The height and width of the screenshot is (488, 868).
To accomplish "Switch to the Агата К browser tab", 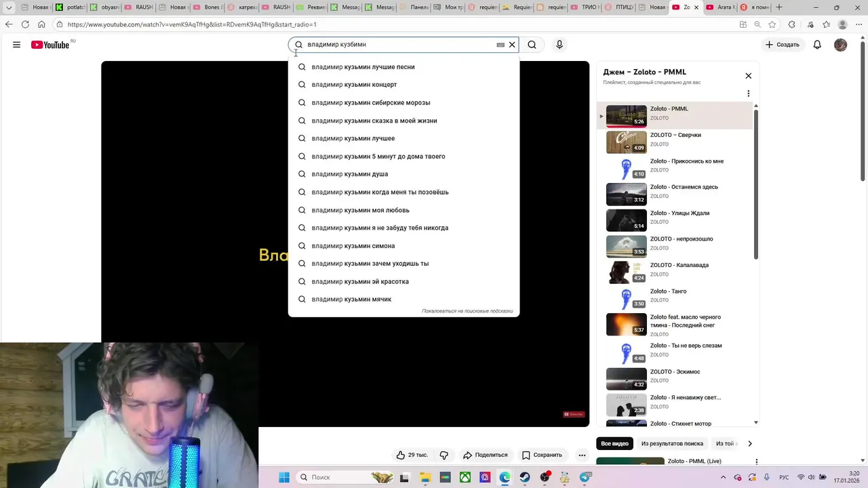I will [719, 7].
